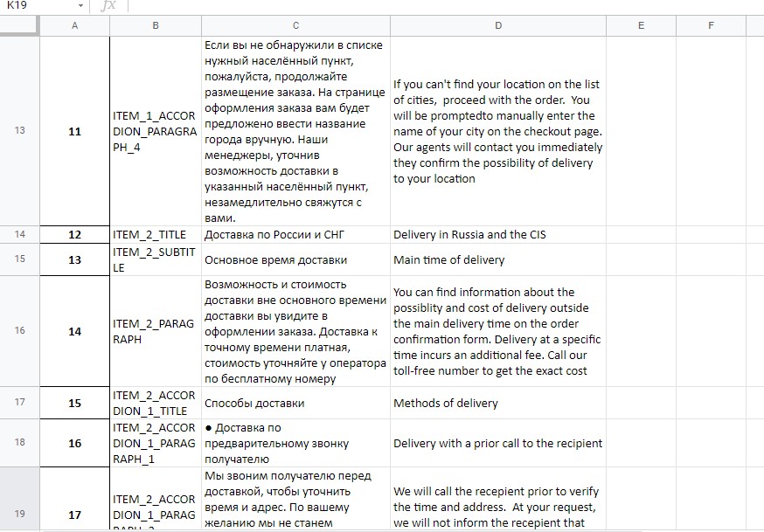Select row 16 header
The width and height of the screenshot is (764, 532).
click(x=19, y=331)
